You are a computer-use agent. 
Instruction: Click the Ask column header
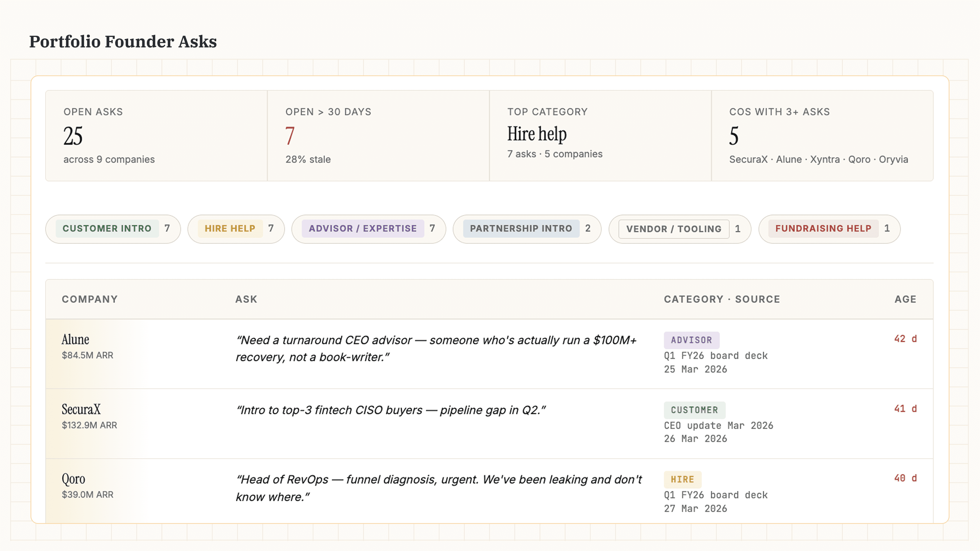pyautogui.click(x=246, y=299)
